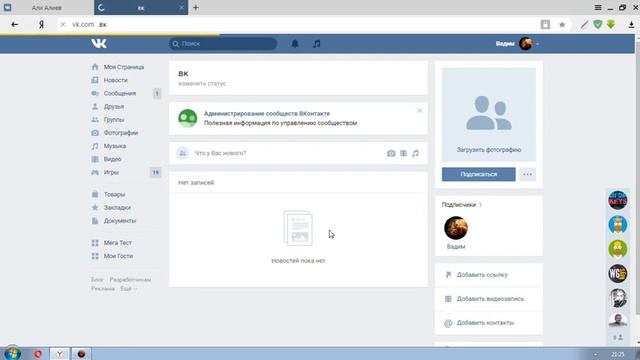
Task: Click the reader mode icon in address bar
Action: pos(545,24)
